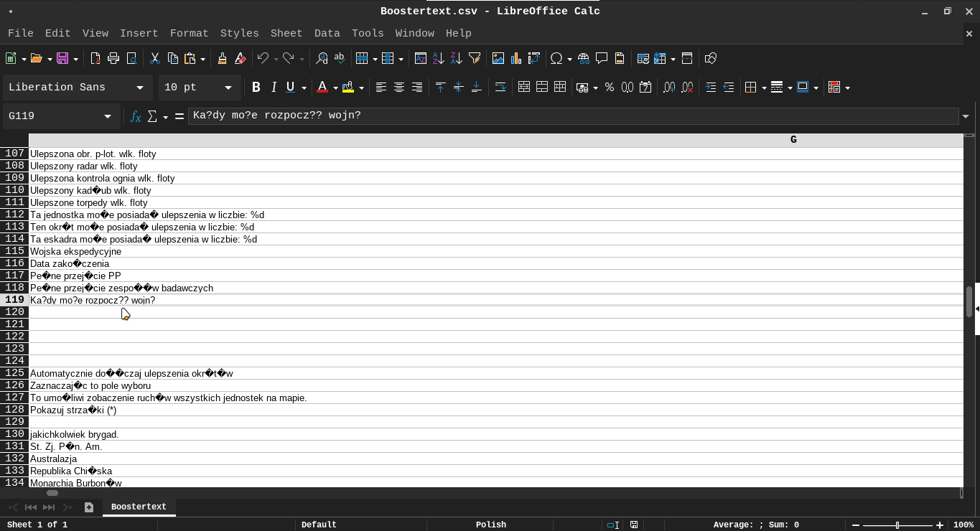Toggle print preview
The width and height of the screenshot is (980, 531).
point(131,59)
